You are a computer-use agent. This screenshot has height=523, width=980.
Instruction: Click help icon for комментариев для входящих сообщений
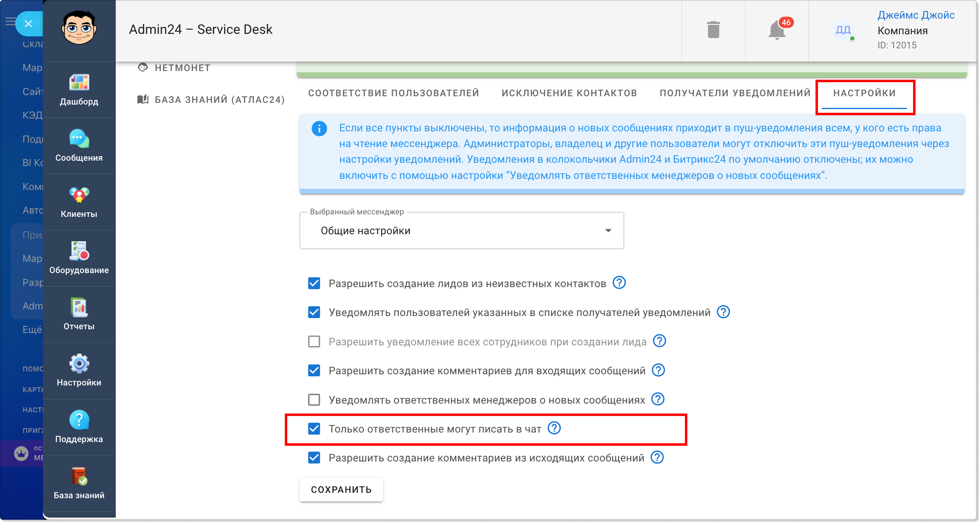click(x=658, y=370)
